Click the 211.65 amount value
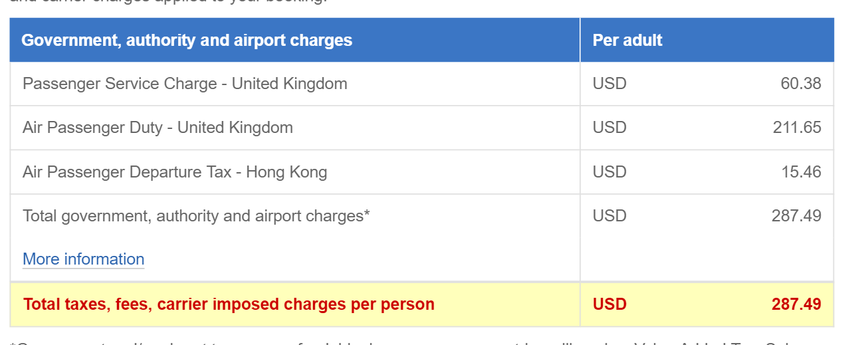The height and width of the screenshot is (345, 868). tap(797, 128)
